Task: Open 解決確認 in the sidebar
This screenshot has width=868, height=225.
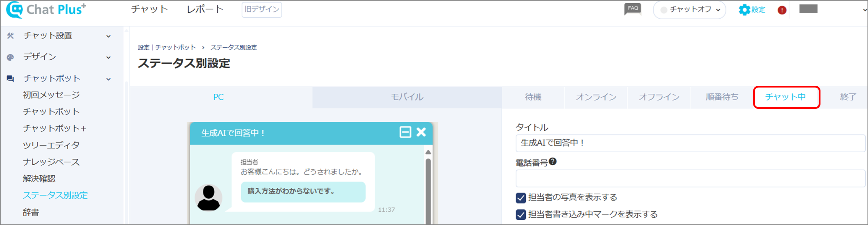Action: pos(39,179)
